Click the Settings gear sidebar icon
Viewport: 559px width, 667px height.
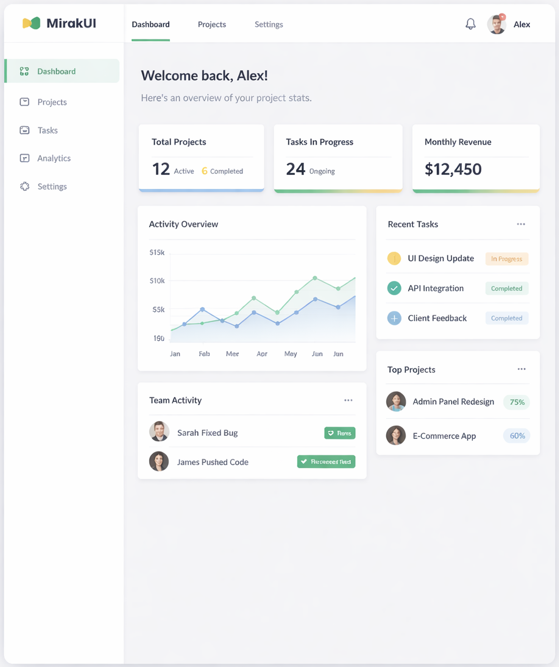coord(24,186)
